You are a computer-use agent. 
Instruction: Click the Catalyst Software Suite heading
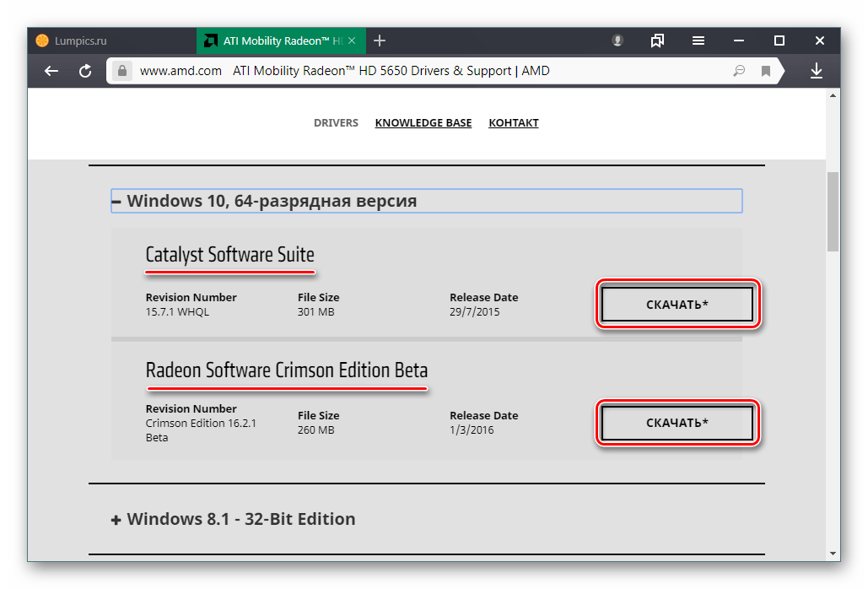click(x=229, y=255)
